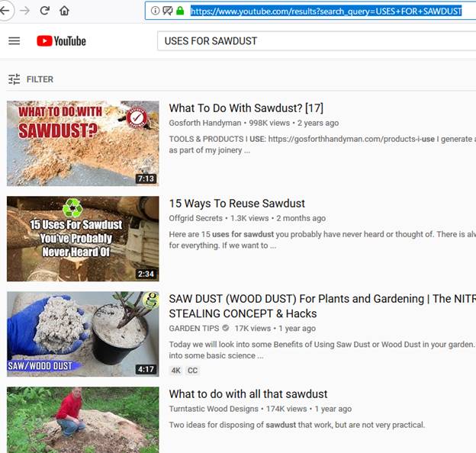Open the Gosforth Handyman channel link

pos(204,123)
